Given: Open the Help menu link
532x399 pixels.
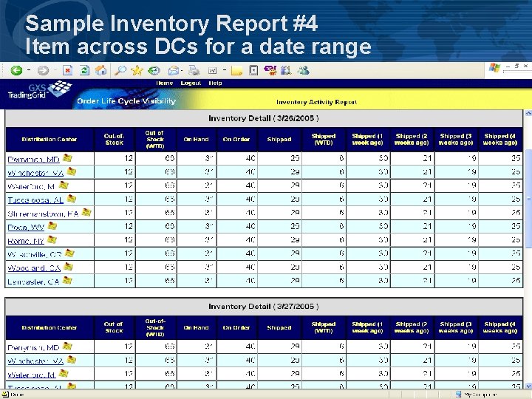Looking at the screenshot, I should pos(215,83).
